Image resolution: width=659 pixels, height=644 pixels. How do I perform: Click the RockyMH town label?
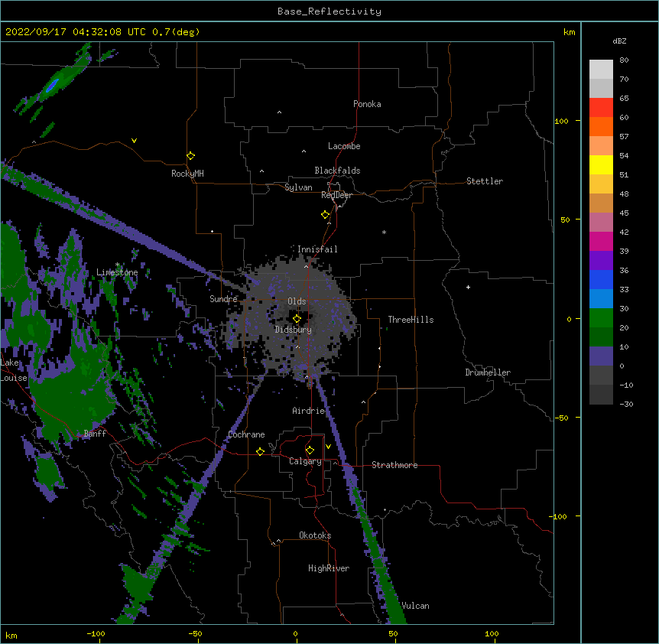(187, 174)
